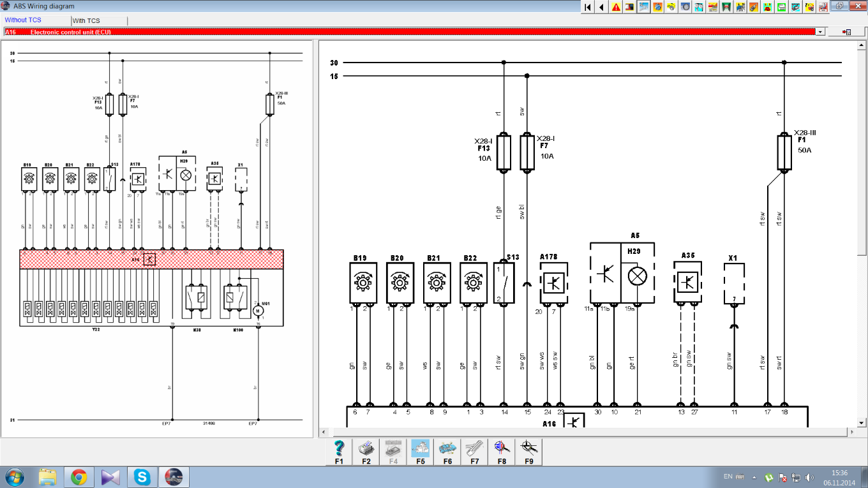
Task: Select the F9 component search tool
Action: pyautogui.click(x=528, y=452)
